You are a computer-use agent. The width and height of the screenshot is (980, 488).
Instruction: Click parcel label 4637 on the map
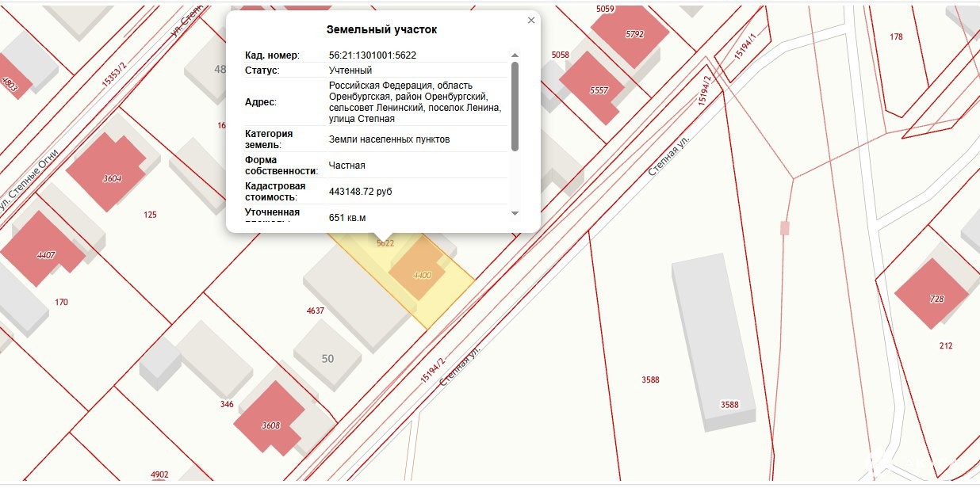[x=316, y=311]
